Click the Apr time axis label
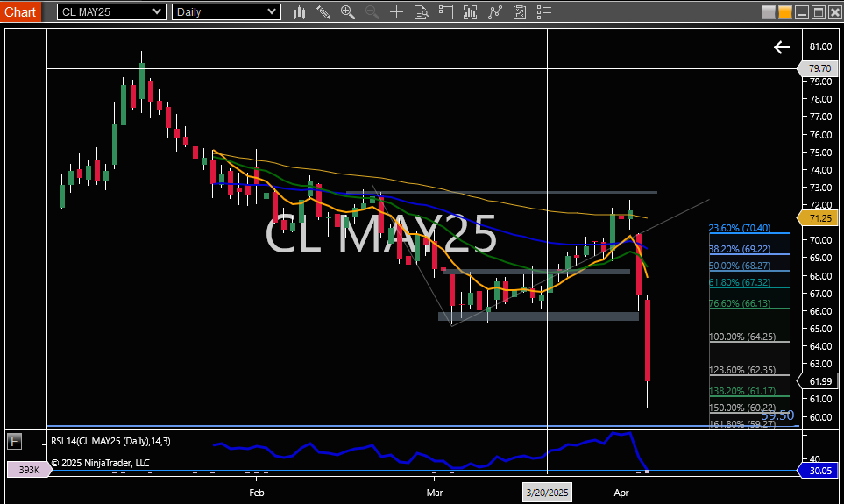 click(x=621, y=493)
